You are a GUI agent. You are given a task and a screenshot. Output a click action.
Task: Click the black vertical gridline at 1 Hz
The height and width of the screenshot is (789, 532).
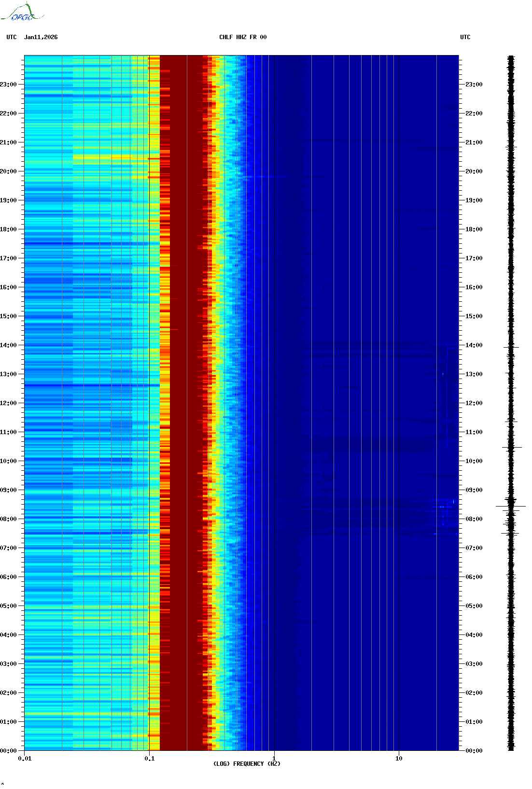tap(274, 386)
